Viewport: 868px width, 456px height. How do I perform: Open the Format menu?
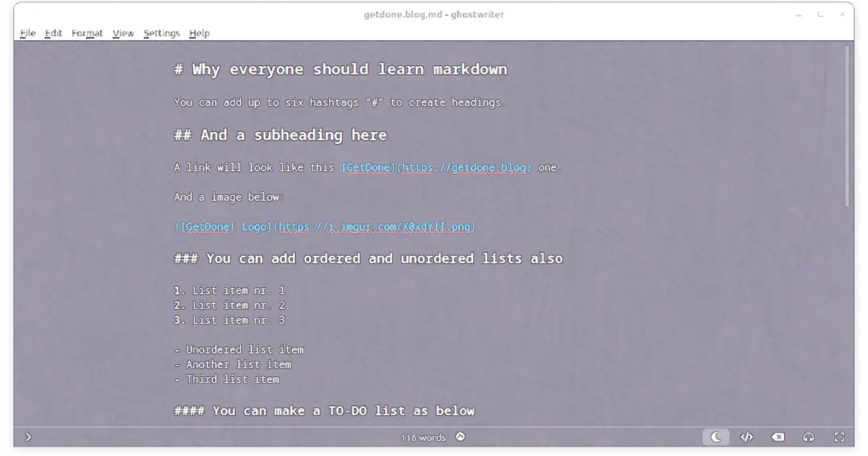[87, 33]
